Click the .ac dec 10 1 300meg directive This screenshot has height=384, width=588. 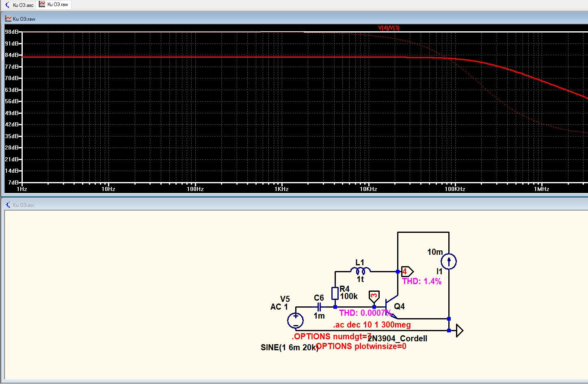(x=372, y=325)
